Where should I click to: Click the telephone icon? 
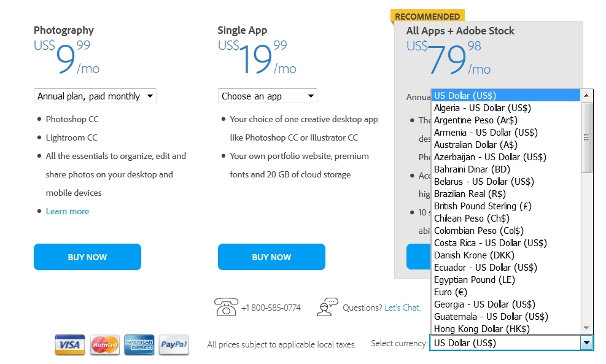(x=226, y=306)
